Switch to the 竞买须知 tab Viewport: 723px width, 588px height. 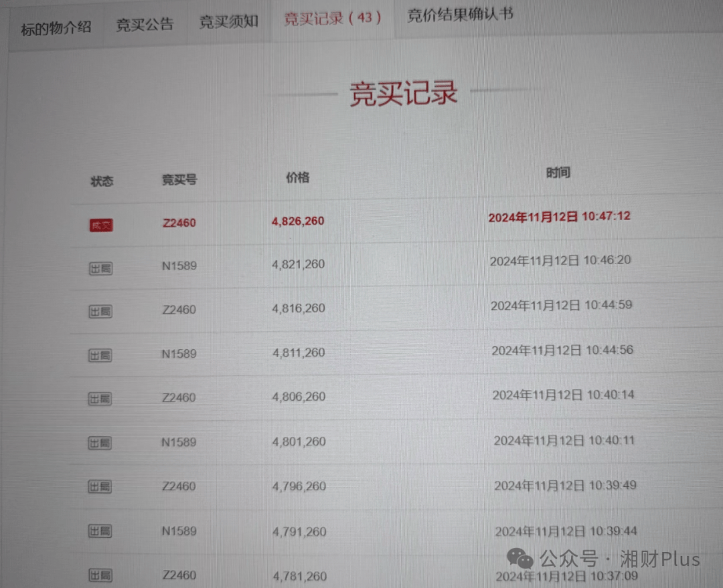[228, 21]
